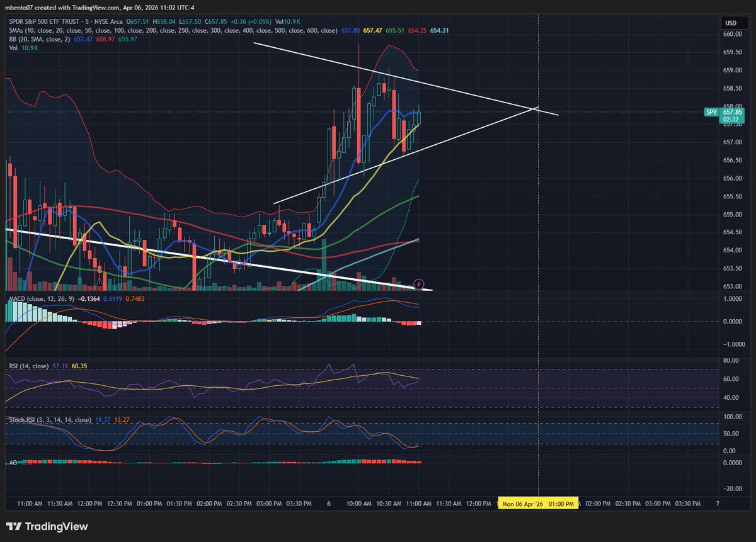756x542 pixels.
Task: Click the Mon 06 Apr '26 01:00 PM time label
Action: pyautogui.click(x=538, y=504)
